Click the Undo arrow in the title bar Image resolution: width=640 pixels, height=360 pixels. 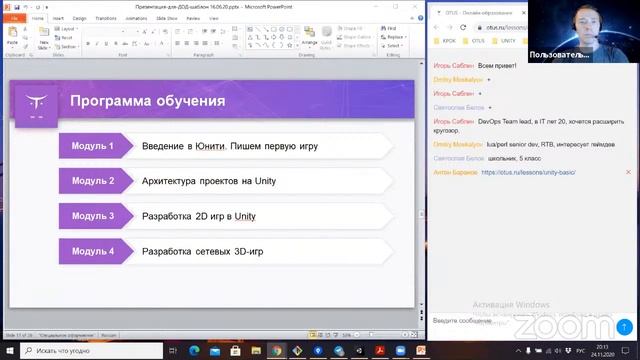pyautogui.click(x=26, y=7)
